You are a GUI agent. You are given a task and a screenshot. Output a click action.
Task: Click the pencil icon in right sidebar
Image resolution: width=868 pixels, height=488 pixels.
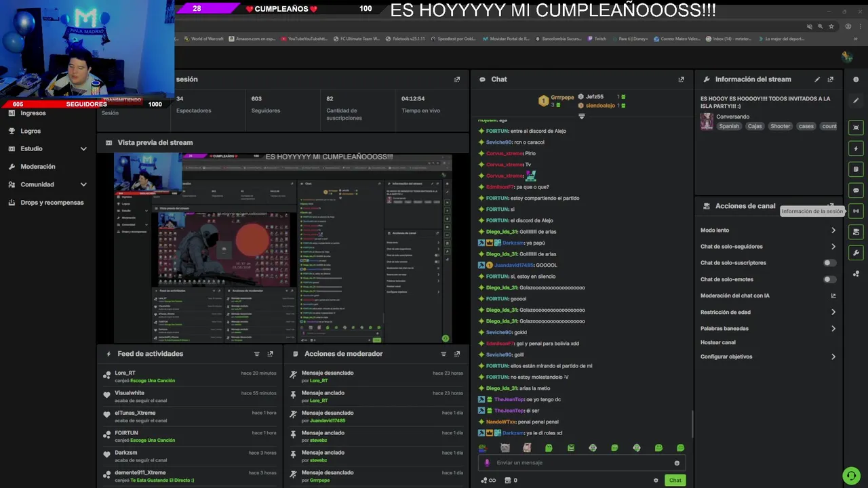point(856,100)
